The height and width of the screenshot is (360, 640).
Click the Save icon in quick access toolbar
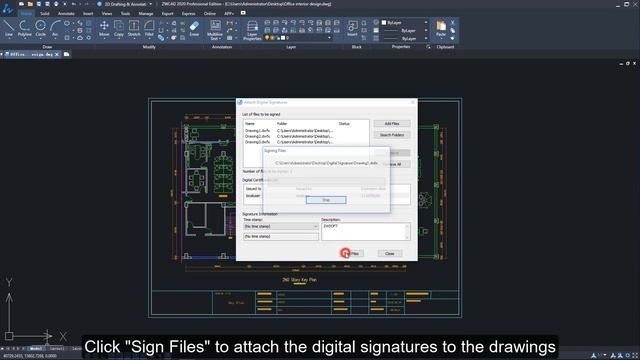[39, 4]
